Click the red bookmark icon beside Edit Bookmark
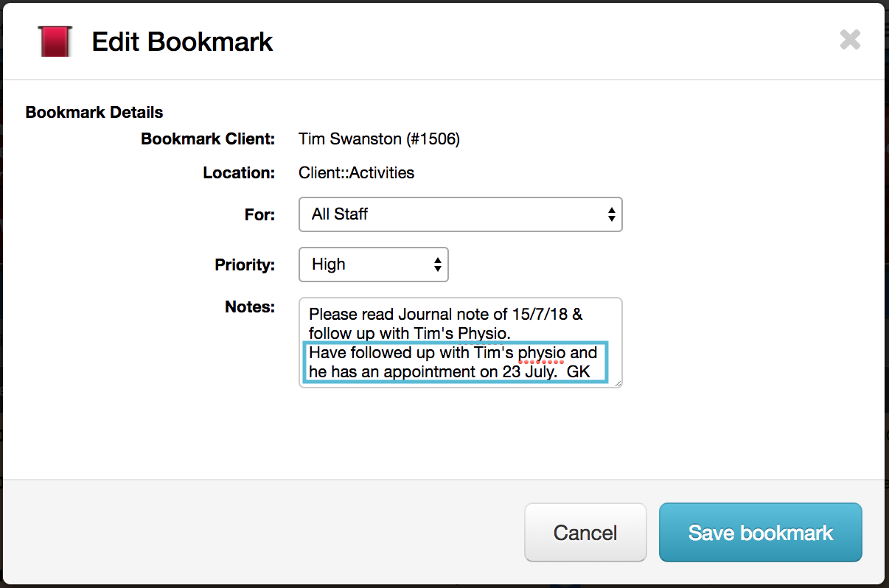Viewport: 889px width, 588px height. coord(54,41)
